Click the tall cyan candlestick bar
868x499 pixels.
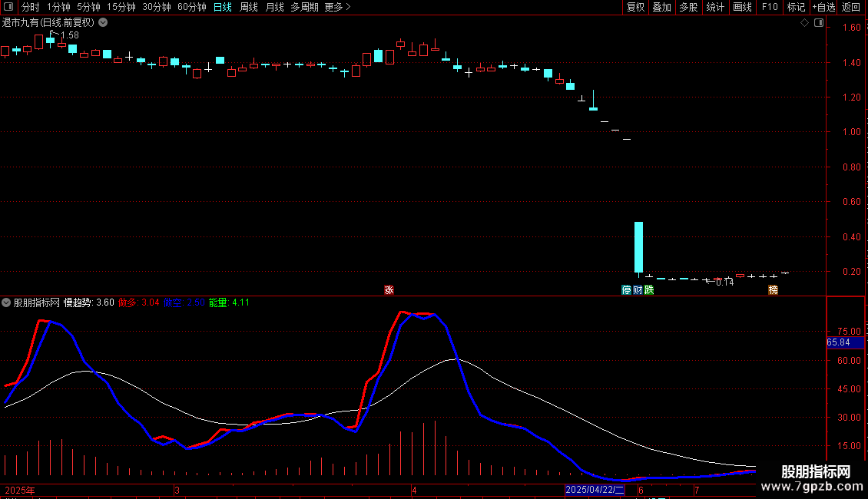(x=638, y=247)
